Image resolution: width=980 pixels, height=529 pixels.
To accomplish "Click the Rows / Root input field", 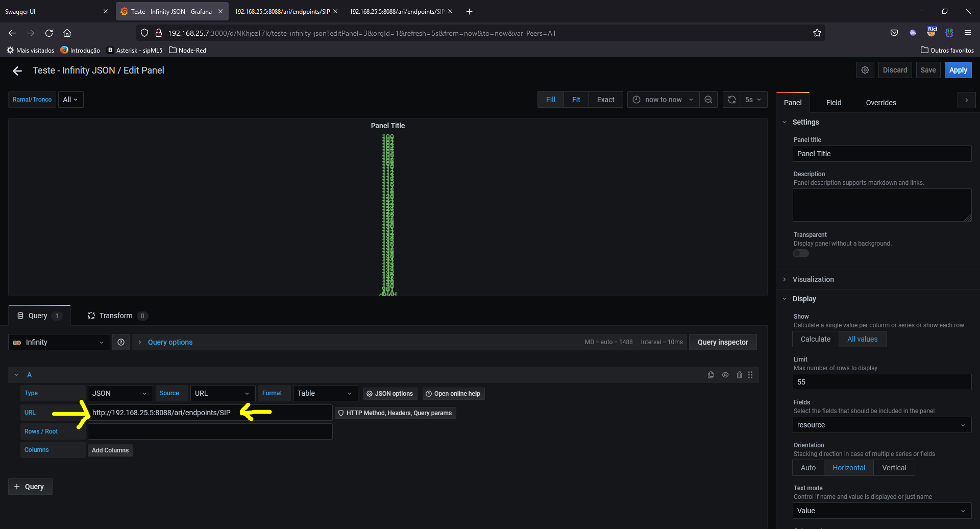I will [210, 431].
